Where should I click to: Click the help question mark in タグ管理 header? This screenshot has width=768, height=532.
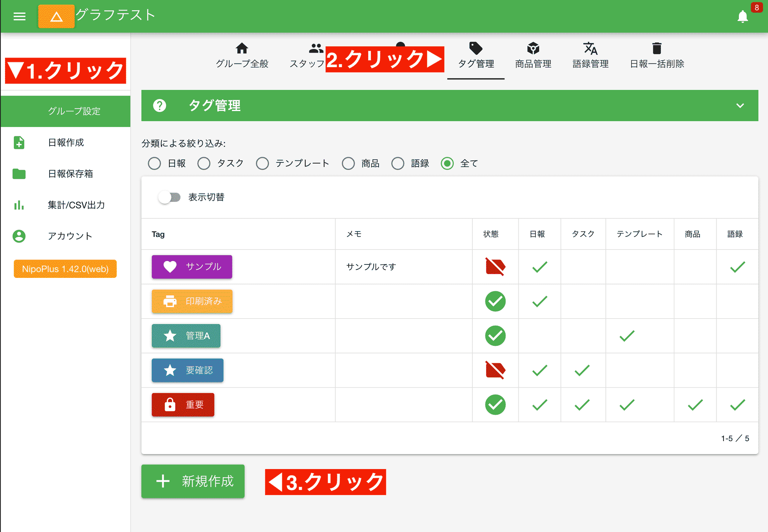160,106
